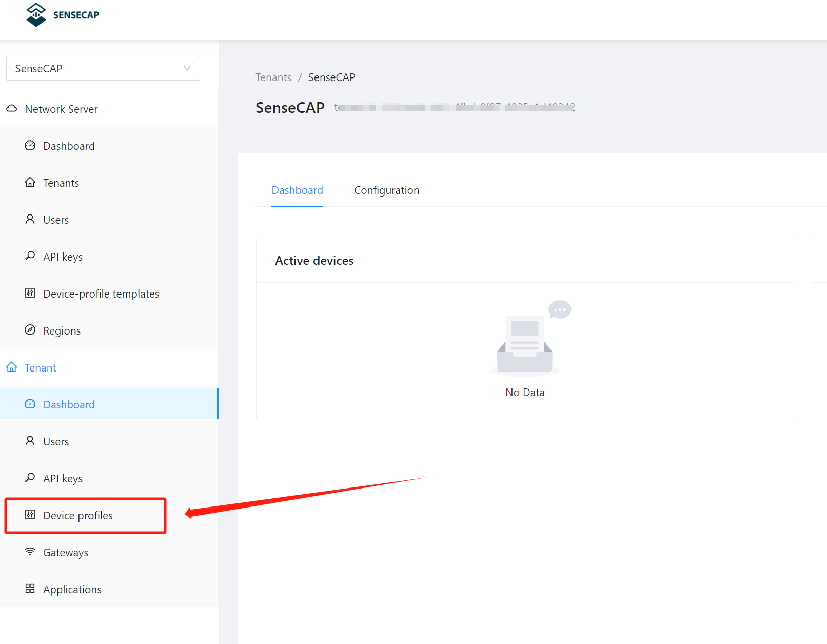Image resolution: width=827 pixels, height=644 pixels.
Task: Click the dropdown chevron in tenant selector
Action: click(187, 68)
